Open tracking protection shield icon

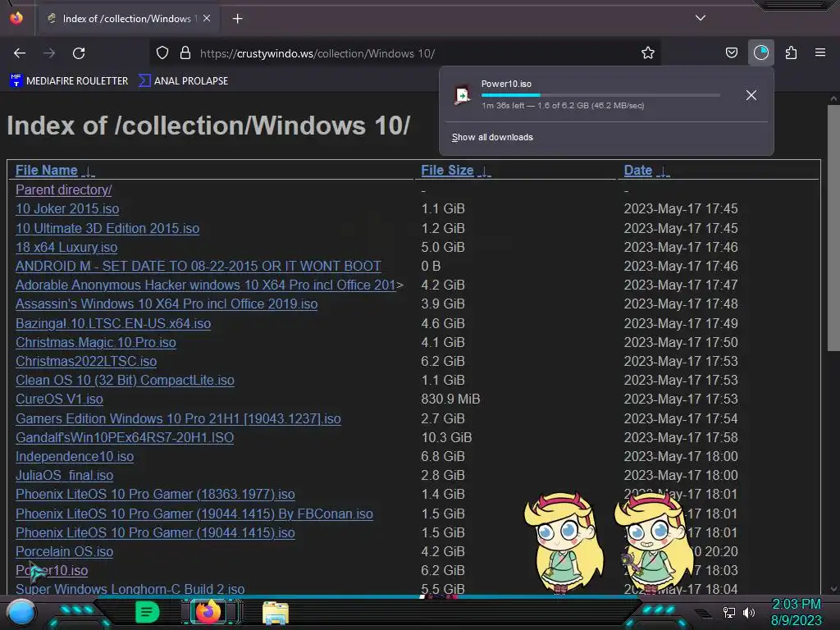point(162,52)
